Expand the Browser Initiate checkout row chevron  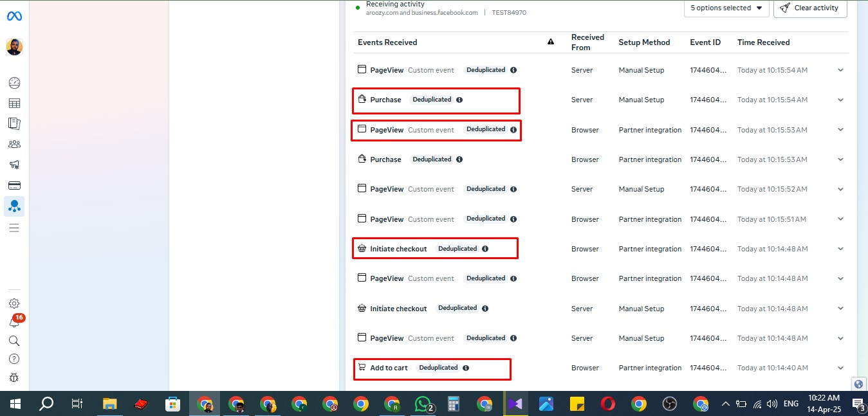pos(840,249)
